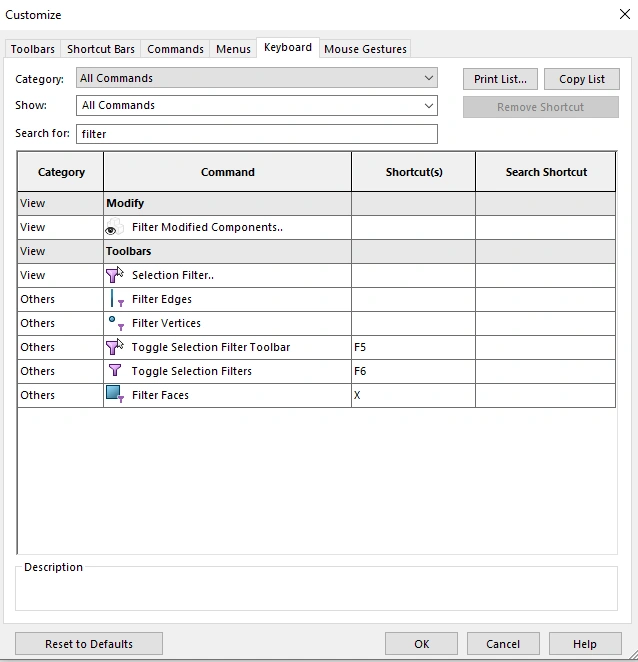Click the F6 shortcut cell
Screen dimensions: 638x662
point(413,371)
